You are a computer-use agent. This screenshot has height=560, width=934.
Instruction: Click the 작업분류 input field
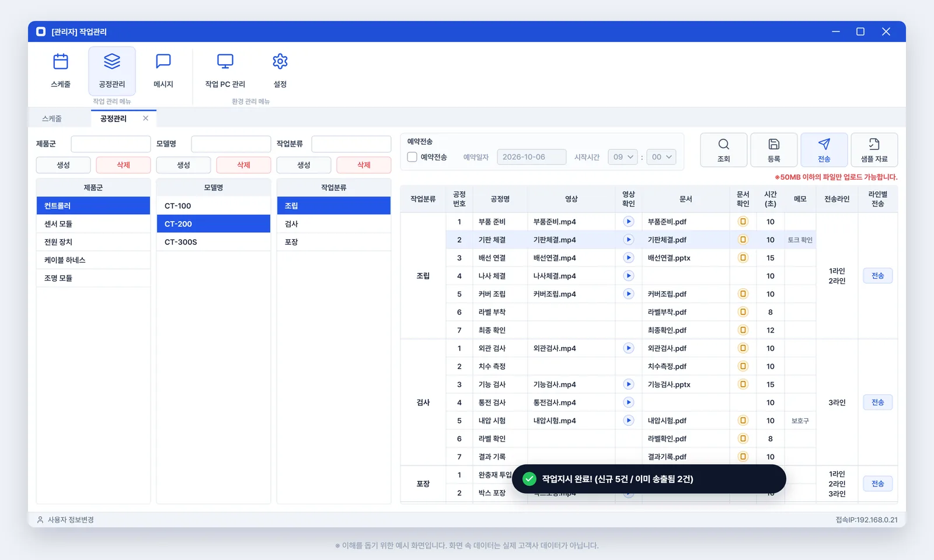tap(351, 144)
